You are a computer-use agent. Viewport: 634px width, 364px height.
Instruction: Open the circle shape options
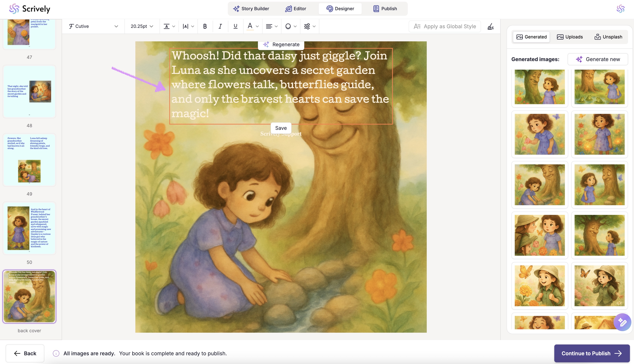(291, 26)
